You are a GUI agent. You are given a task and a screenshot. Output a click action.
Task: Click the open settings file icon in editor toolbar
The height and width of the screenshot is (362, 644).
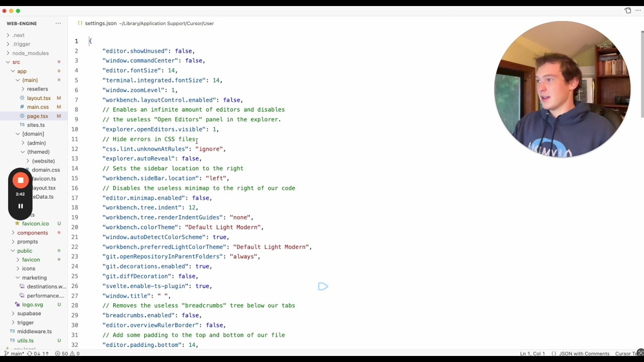[x=627, y=11]
